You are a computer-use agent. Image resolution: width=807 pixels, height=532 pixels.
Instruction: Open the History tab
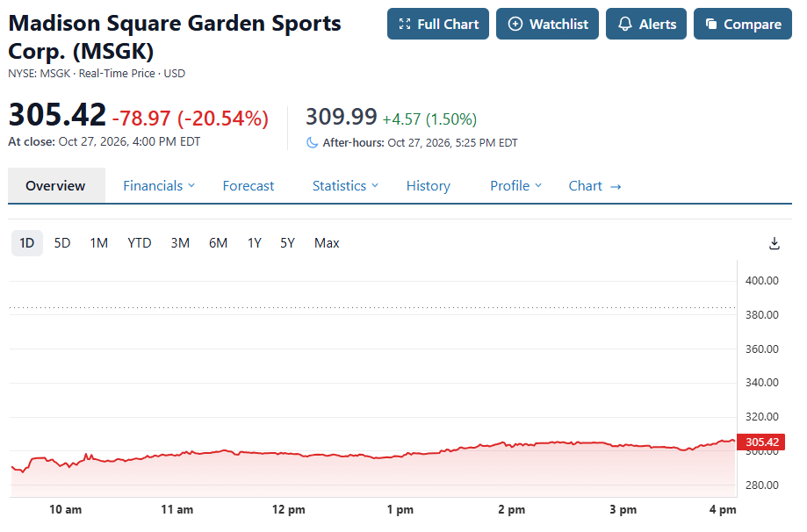coord(429,186)
